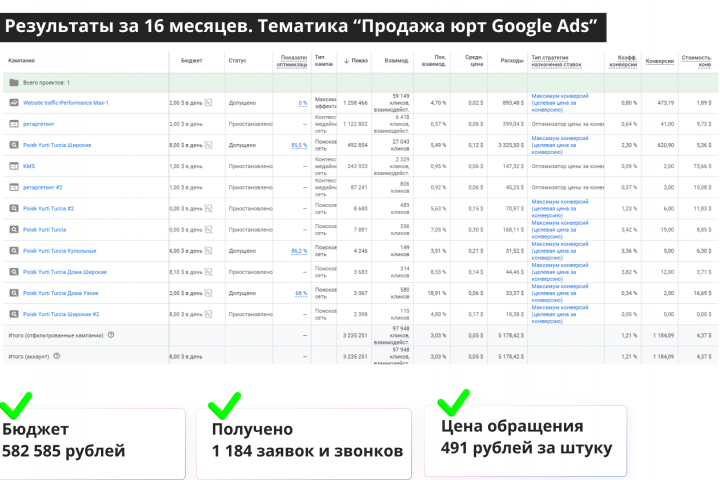The height and width of the screenshot is (480, 720).
Task: Sort by Тип стратегии назначения ставок header
Action: (x=557, y=61)
